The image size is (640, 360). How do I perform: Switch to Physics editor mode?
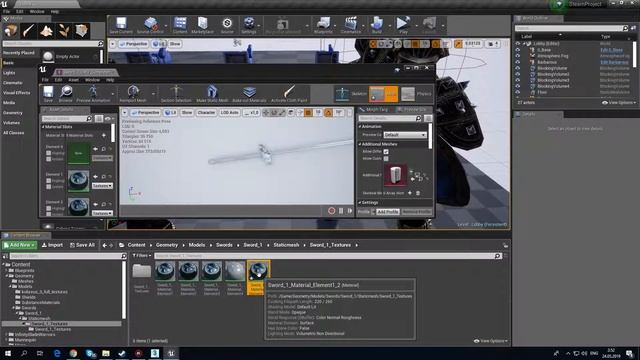pos(416,94)
